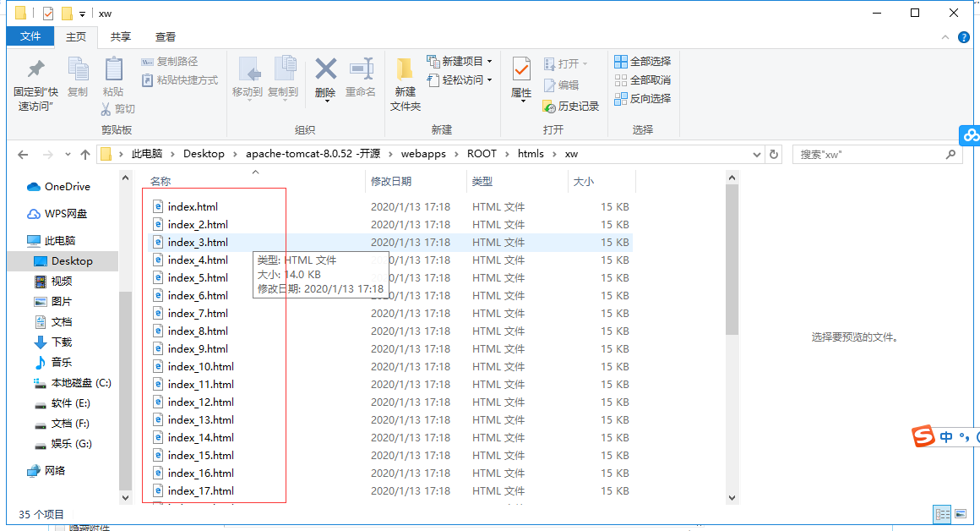Select 此电脑 in the navigation pane

(52, 240)
